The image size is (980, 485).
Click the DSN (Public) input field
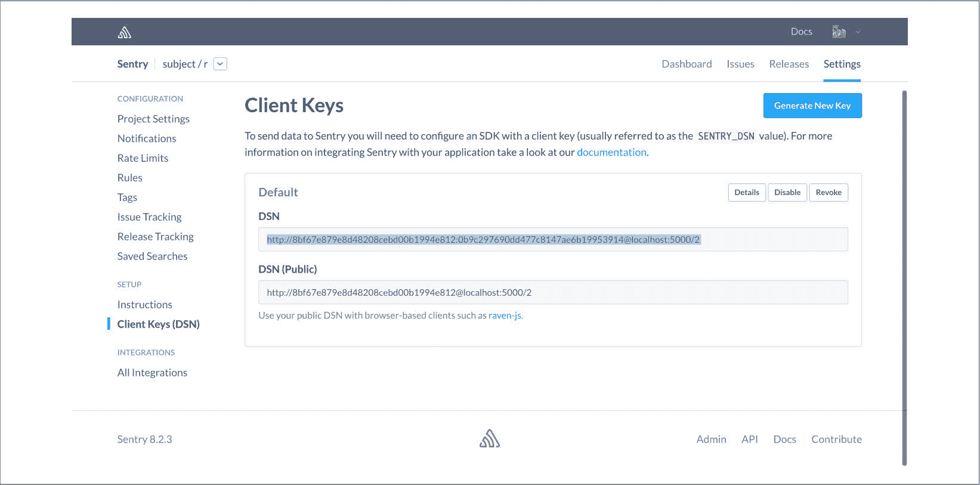[552, 292]
